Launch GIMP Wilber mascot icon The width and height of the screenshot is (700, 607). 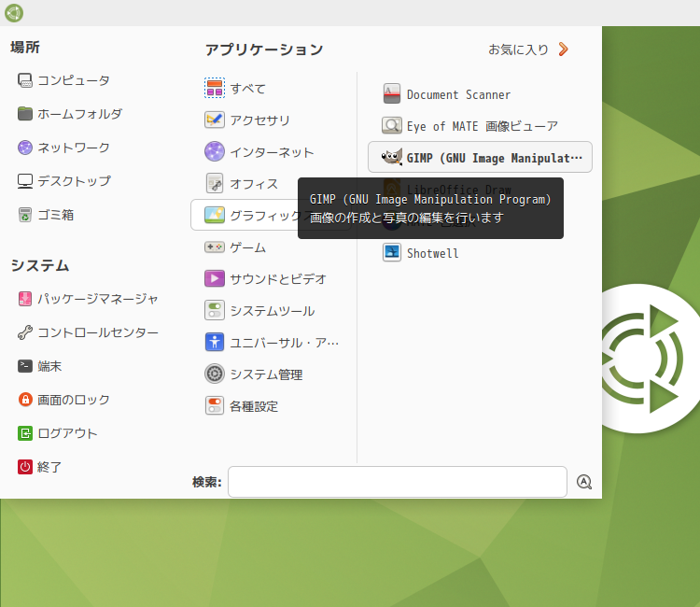tap(391, 157)
